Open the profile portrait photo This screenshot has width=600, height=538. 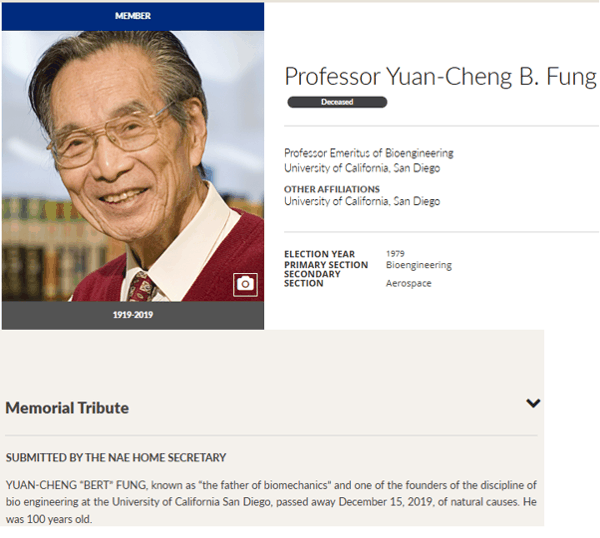[133, 166]
